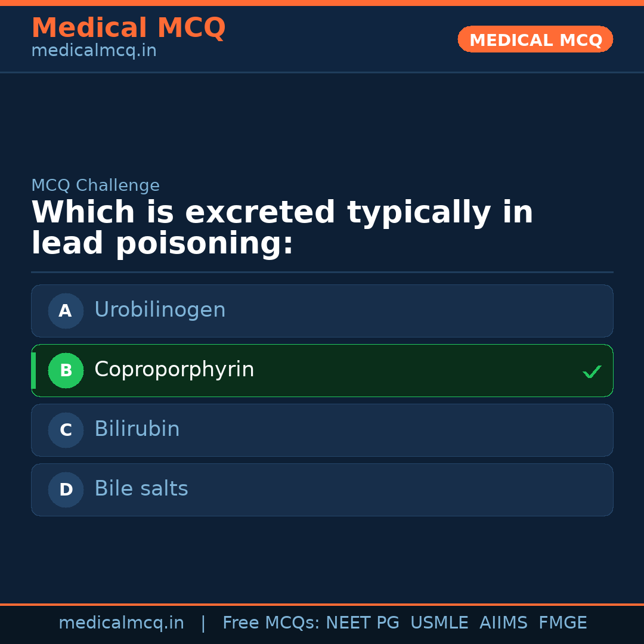This screenshot has width=644, height=644.
Task: Click the Medical MCQ header logo
Action: click(128, 27)
